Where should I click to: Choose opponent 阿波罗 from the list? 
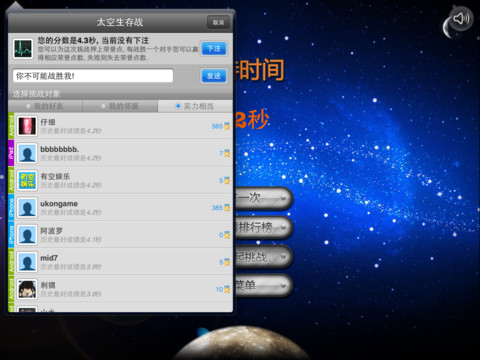120,235
